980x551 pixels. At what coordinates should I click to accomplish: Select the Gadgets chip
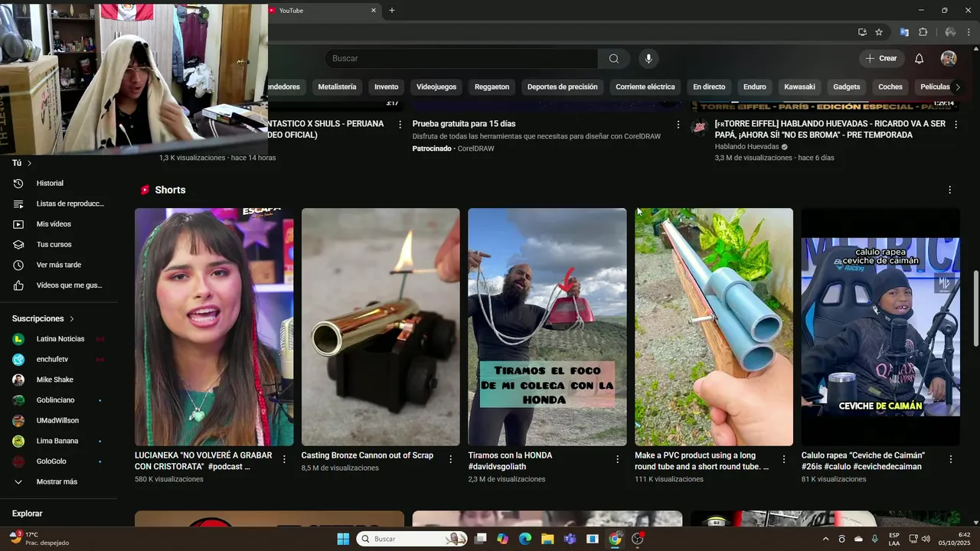(x=847, y=87)
